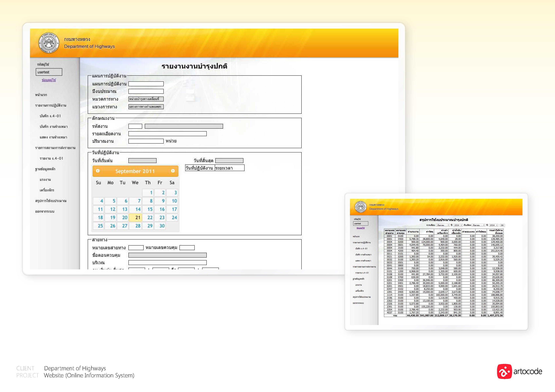Click the ปริมาณงาน input field
This screenshot has width=555, height=392.
(x=146, y=141)
